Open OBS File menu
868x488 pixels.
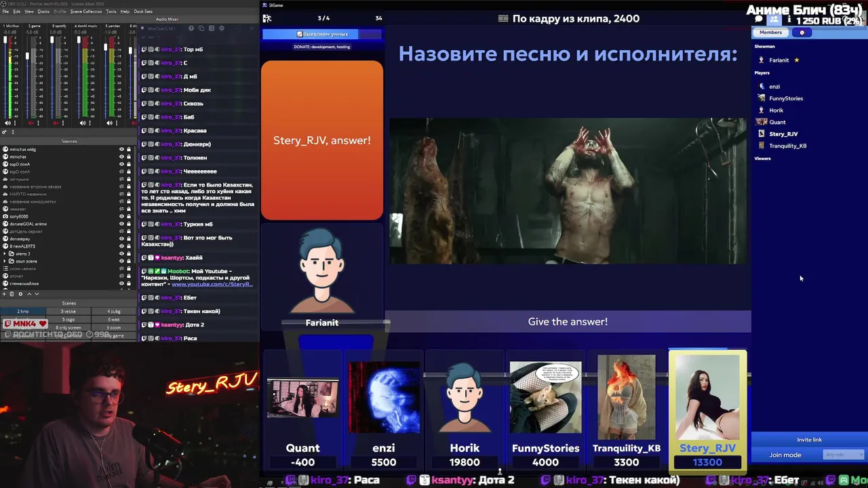tap(7, 12)
